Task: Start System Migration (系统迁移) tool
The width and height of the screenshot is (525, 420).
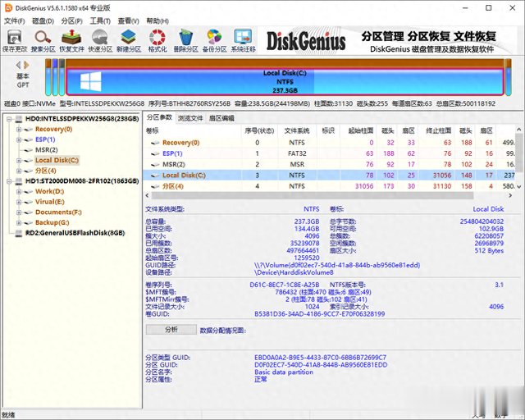Action: 243,40
